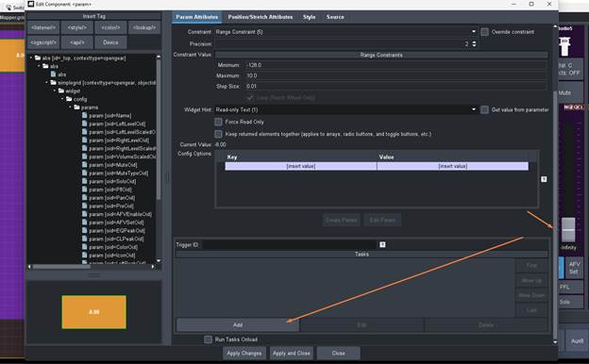Switch to the Param Attributes tab
The width and height of the screenshot is (589, 364).
pyautogui.click(x=197, y=17)
